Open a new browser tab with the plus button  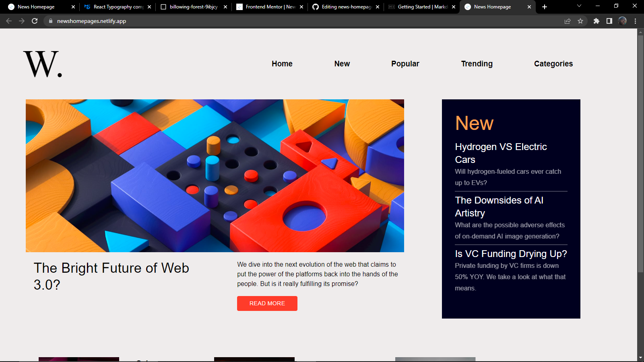point(544,6)
